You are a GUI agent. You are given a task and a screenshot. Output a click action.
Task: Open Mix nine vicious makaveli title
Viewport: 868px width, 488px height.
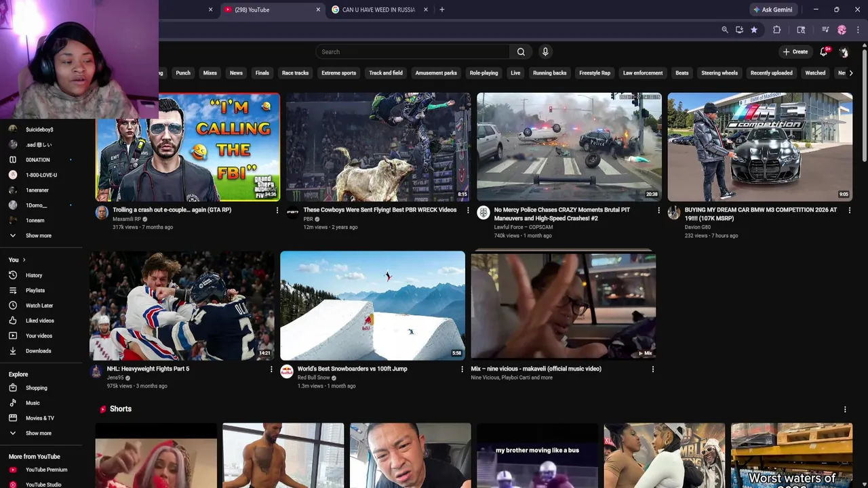536,369
